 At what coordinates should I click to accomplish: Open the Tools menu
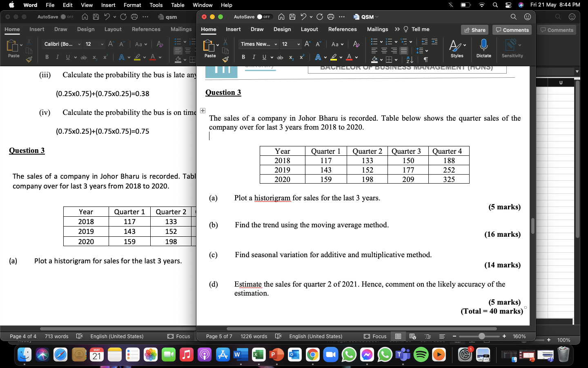(x=156, y=5)
